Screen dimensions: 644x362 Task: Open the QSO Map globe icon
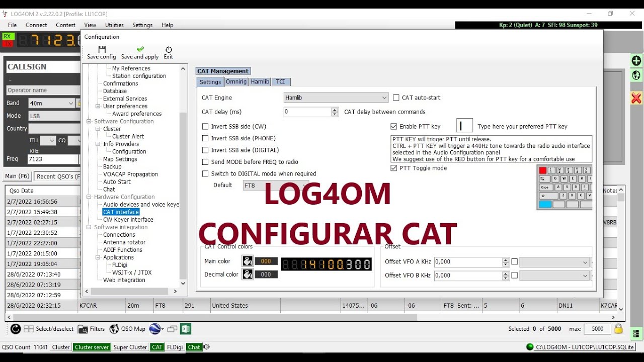[x=114, y=329]
